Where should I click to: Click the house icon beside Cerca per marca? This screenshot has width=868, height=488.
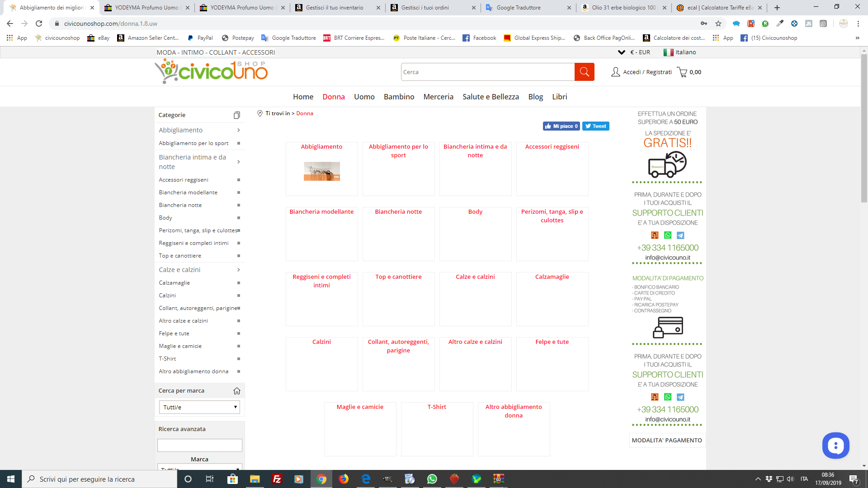pos(236,391)
